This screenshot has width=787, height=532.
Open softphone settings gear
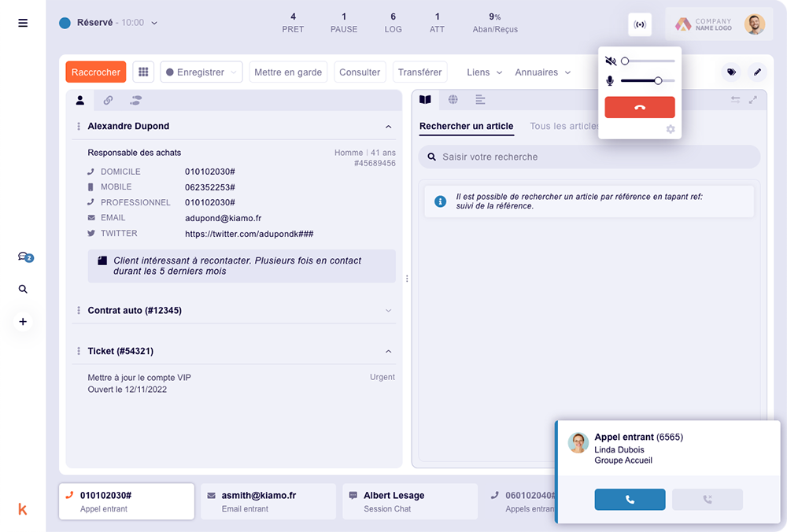670,130
